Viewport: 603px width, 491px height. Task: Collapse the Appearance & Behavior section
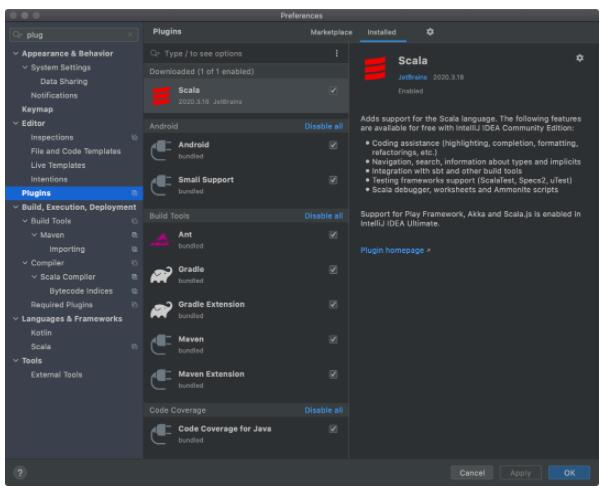point(14,54)
